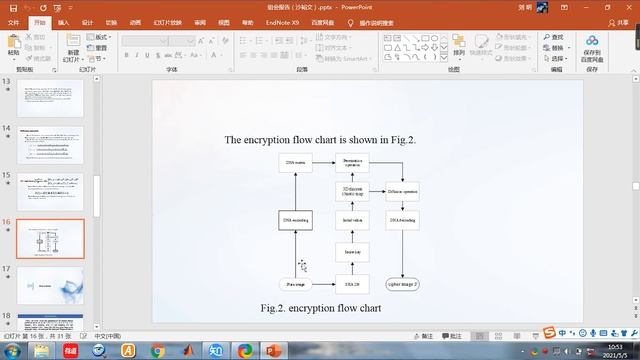Open the font size combo box
The width and height of the screenshot is (640, 360).
[182, 41]
